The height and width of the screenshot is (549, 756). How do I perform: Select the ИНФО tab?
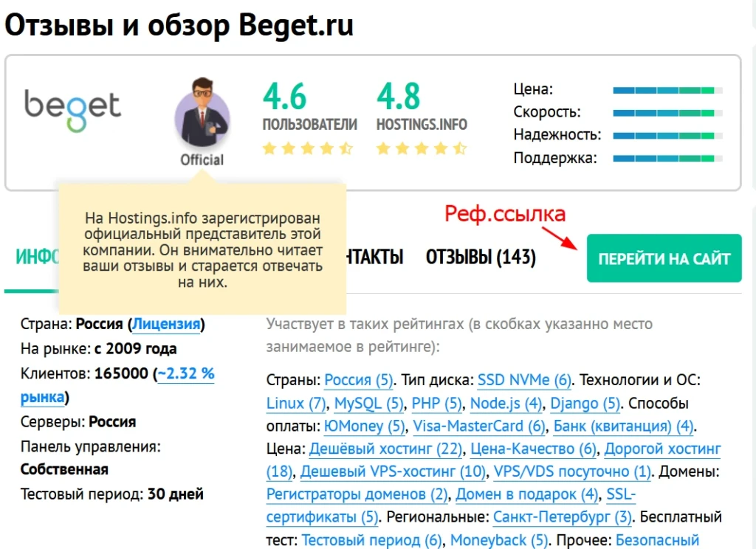point(37,258)
